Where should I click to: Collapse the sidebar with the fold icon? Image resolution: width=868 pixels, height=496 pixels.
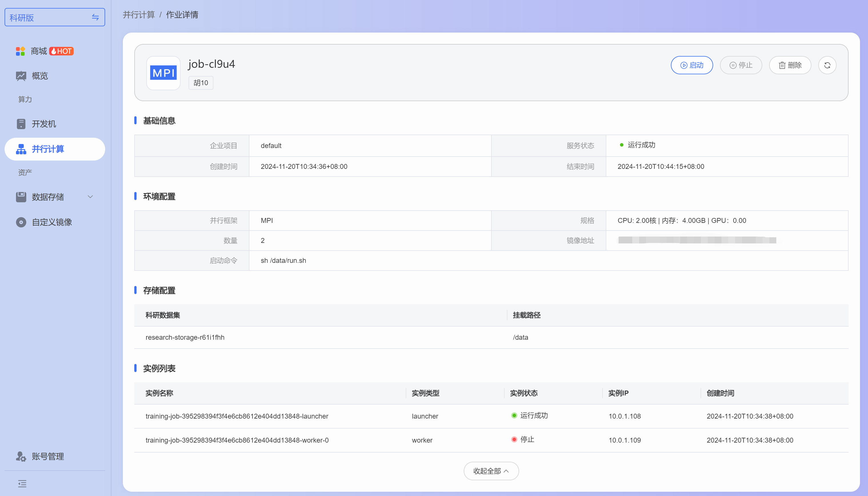[x=22, y=483]
